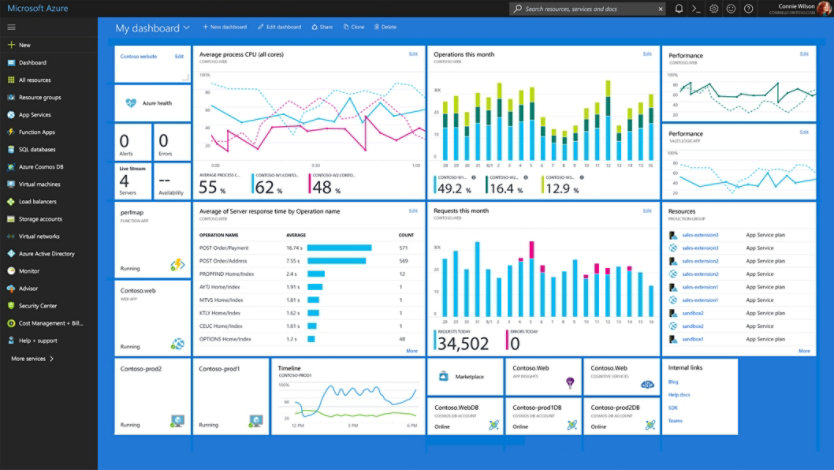This screenshot has height=470, width=834.
Task: Expand the My dashboard dropdown chevron
Action: click(x=187, y=28)
